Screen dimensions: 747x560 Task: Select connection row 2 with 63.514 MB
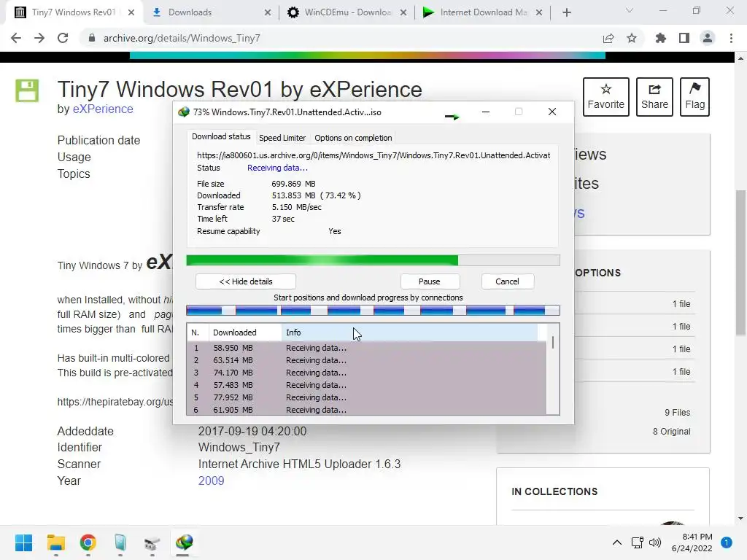pos(366,360)
